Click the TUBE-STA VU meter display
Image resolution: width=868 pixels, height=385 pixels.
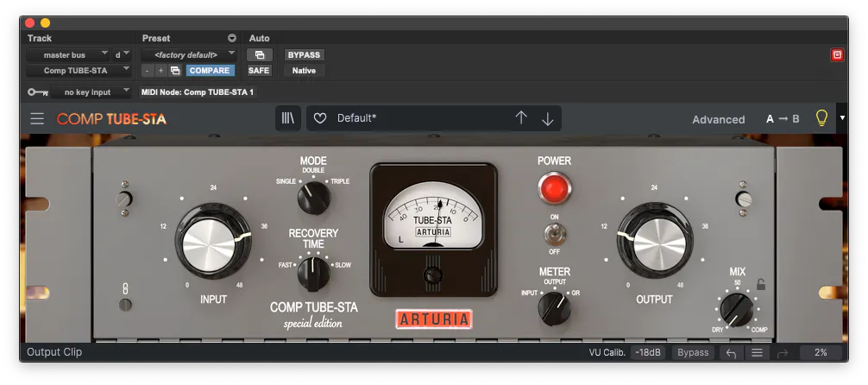click(433, 218)
